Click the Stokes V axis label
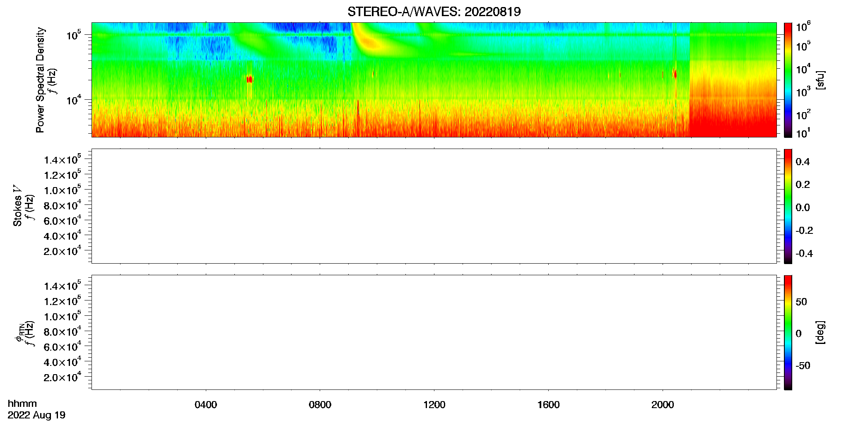 click(x=17, y=206)
